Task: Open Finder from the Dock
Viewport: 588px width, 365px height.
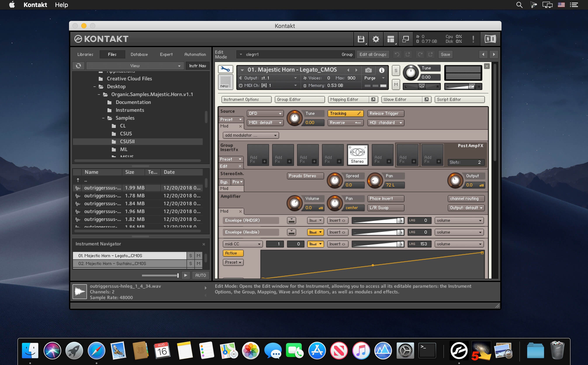Action: pyautogui.click(x=30, y=350)
